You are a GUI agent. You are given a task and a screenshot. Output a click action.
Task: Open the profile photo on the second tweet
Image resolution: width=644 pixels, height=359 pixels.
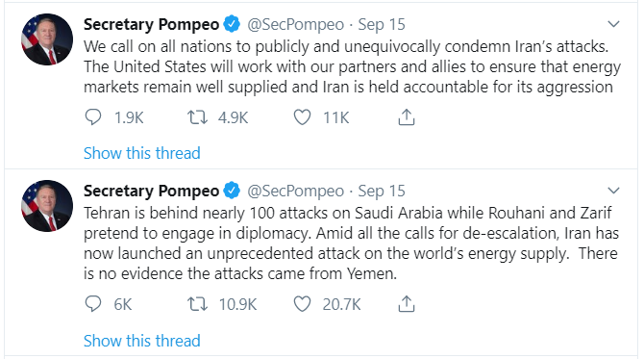click(47, 206)
